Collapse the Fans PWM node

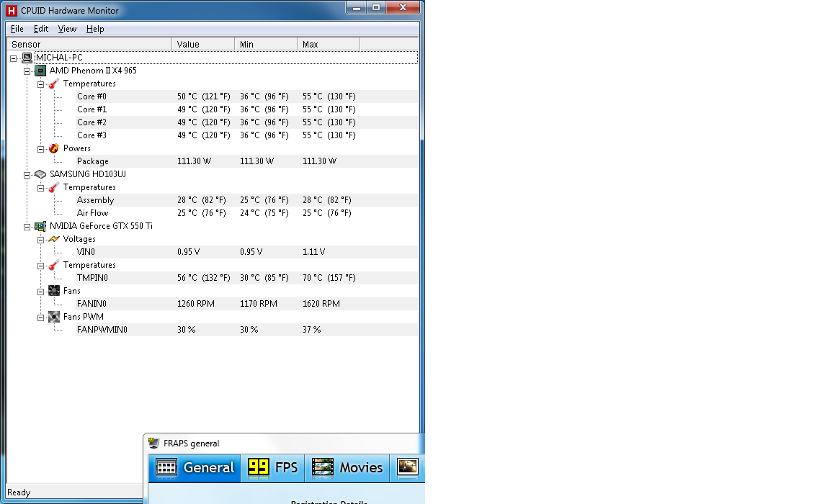click(x=41, y=318)
